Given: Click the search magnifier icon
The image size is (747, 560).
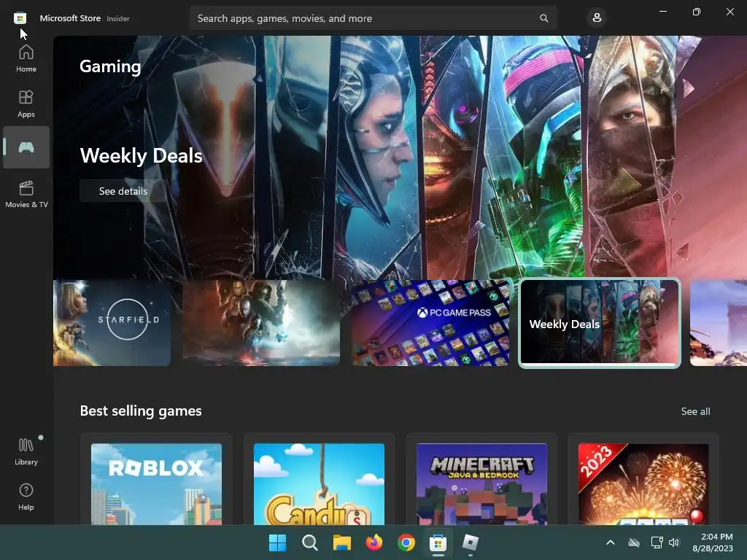Looking at the screenshot, I should point(543,18).
